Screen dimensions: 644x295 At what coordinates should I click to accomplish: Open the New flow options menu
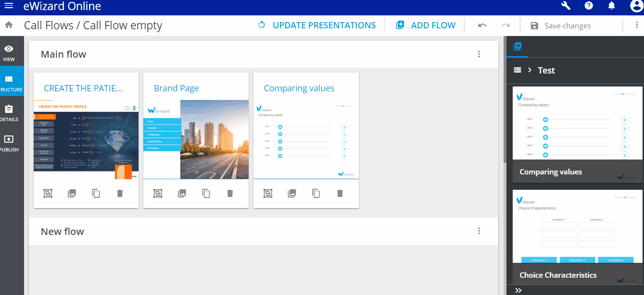coord(479,231)
